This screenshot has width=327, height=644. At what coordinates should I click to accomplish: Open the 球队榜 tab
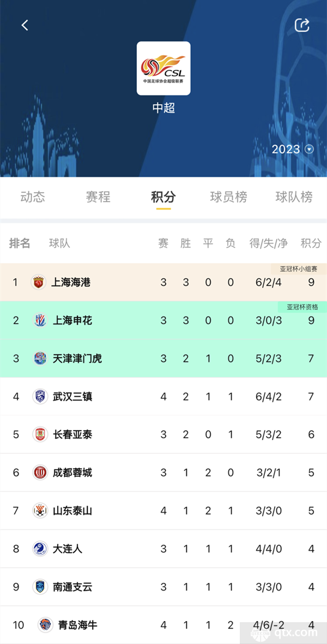coord(294,196)
